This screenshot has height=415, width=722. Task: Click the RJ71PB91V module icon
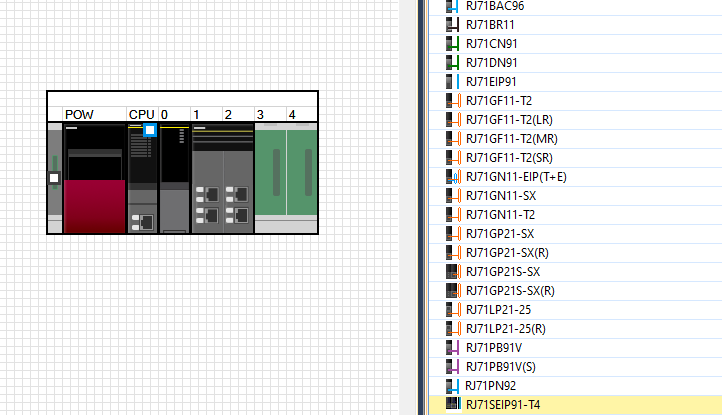452,348
